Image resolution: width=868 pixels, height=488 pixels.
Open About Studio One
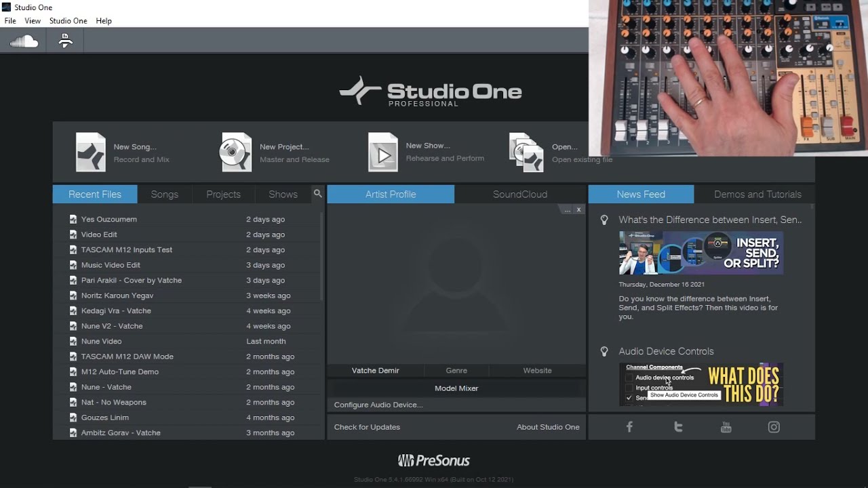coord(548,427)
